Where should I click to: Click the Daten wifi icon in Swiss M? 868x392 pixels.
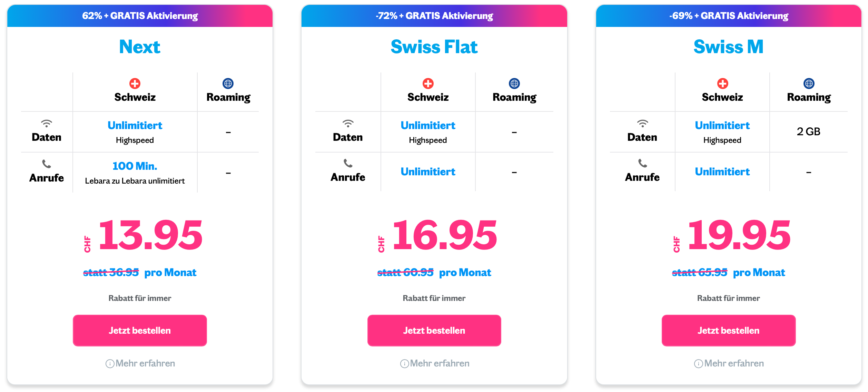[x=642, y=124]
